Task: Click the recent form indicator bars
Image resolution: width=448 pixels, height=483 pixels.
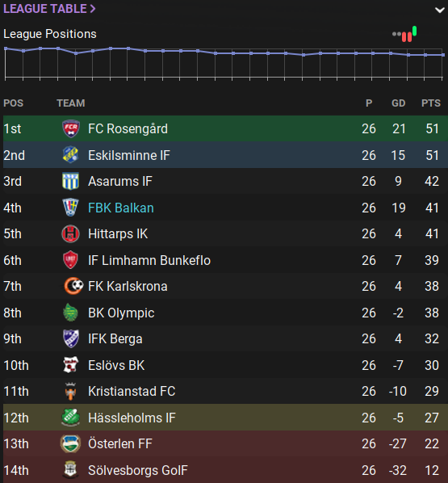Action: tap(404, 34)
